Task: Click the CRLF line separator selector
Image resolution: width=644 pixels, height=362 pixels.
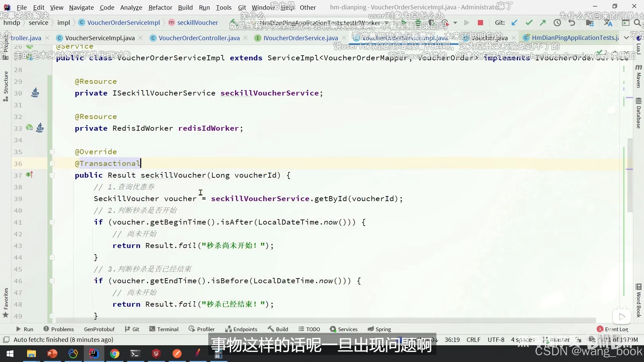Action: click(473, 340)
